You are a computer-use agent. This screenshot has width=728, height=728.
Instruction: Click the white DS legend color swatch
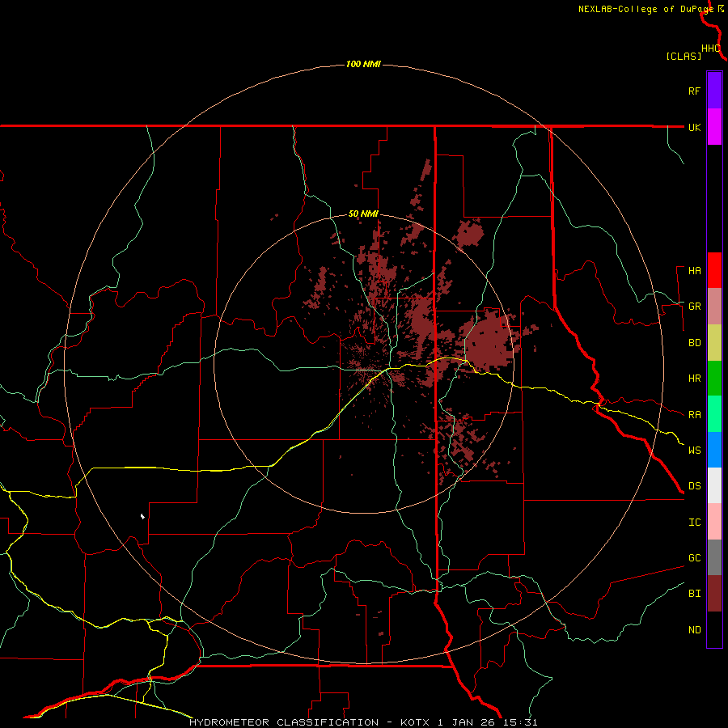[714, 485]
